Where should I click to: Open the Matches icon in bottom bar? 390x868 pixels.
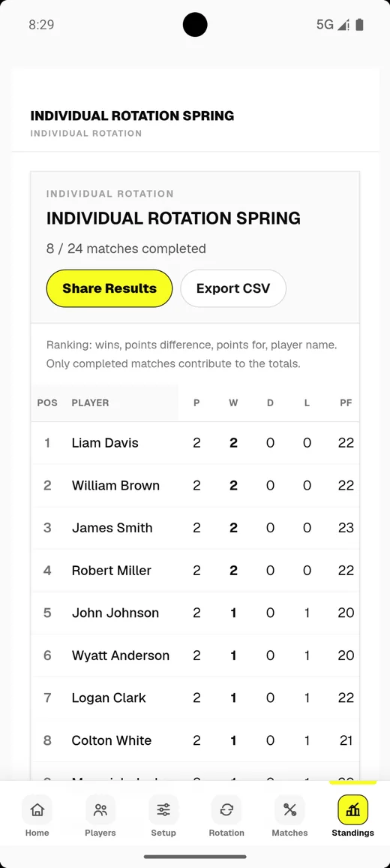289,810
